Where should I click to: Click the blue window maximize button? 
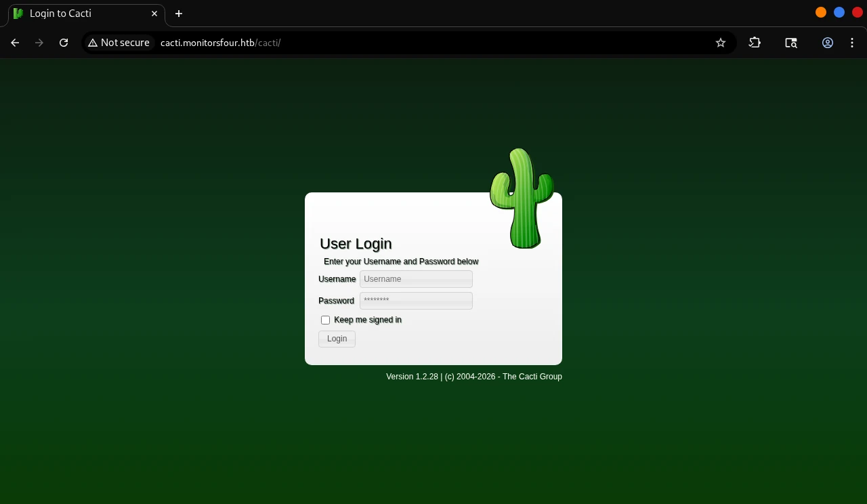click(x=839, y=12)
